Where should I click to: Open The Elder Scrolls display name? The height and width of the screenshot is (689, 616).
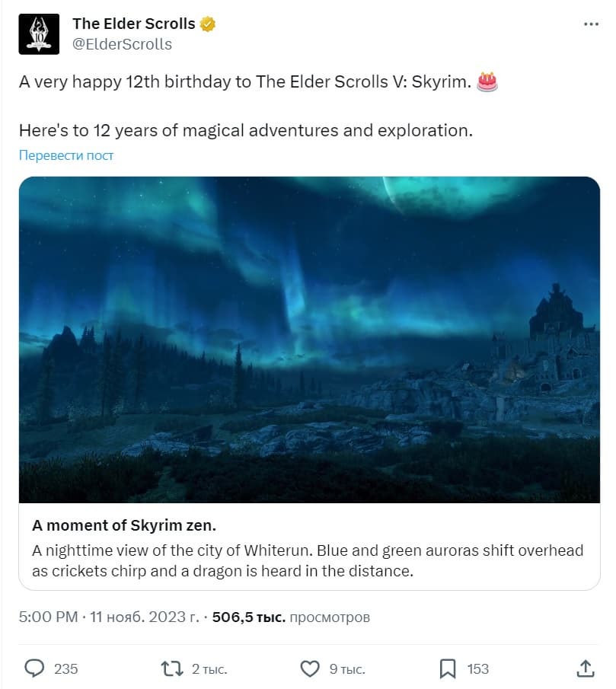pyautogui.click(x=134, y=24)
